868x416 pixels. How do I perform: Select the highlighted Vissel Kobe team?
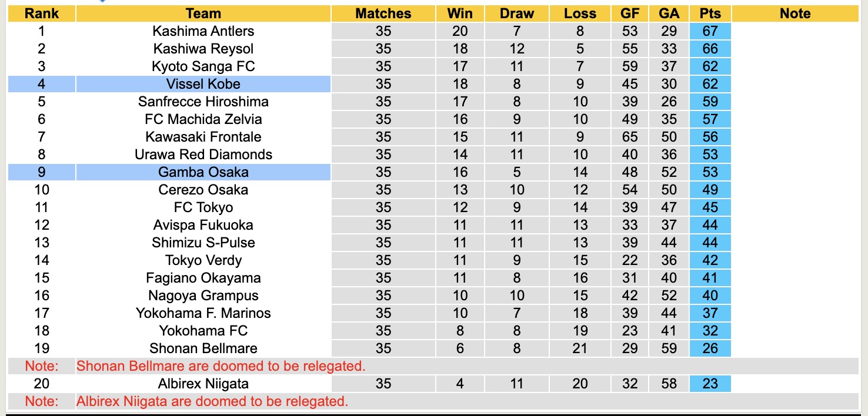(203, 84)
